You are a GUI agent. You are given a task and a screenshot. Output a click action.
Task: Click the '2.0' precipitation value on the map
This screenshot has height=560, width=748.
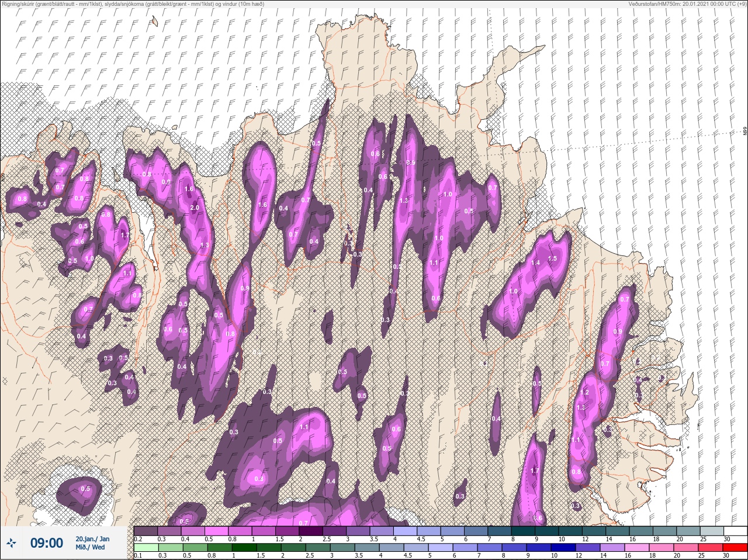195,208
